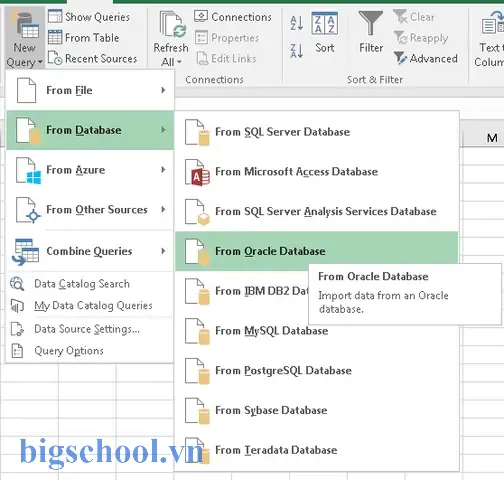Click the Advanced filter icon
The width and height of the screenshot is (504, 480).
pos(400,58)
